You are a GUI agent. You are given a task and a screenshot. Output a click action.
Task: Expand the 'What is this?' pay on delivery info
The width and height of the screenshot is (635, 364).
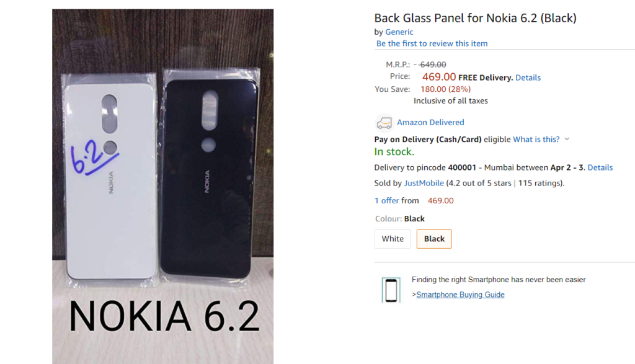point(537,139)
